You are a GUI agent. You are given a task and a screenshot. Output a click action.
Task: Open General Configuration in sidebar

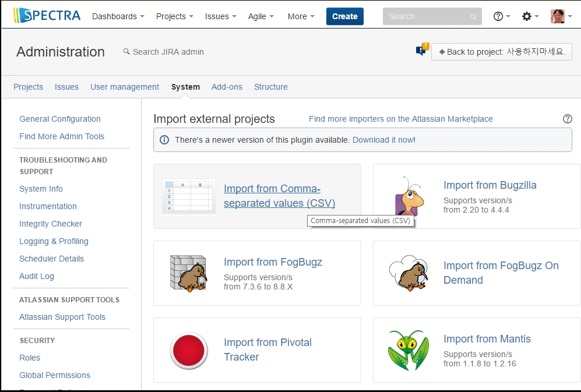coord(60,119)
